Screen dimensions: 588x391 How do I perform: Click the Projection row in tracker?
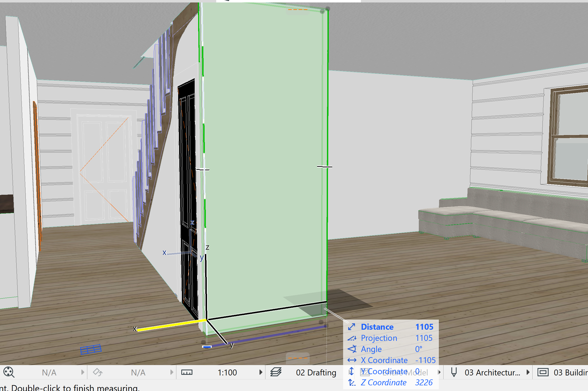(379, 338)
